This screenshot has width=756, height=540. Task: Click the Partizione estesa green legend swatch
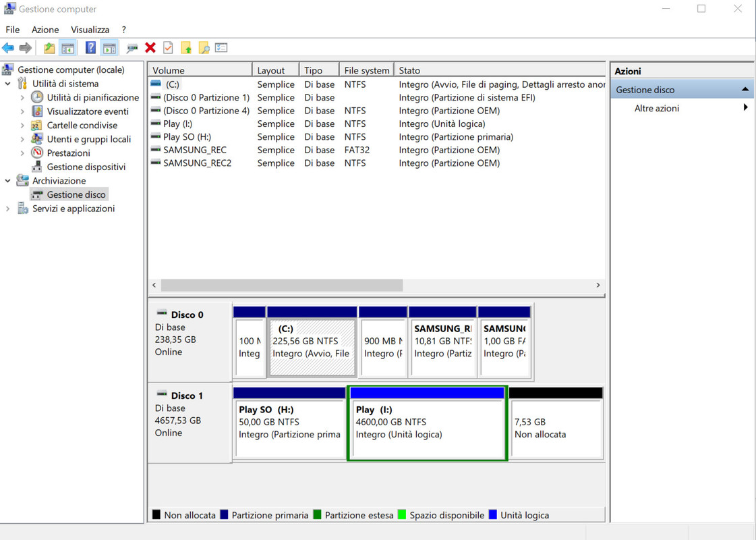317,514
